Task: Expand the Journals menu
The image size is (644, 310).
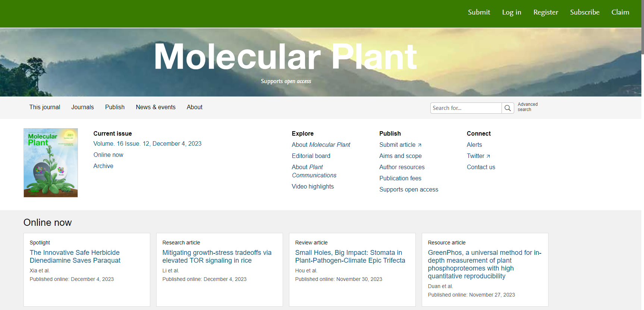Action: pyautogui.click(x=82, y=107)
